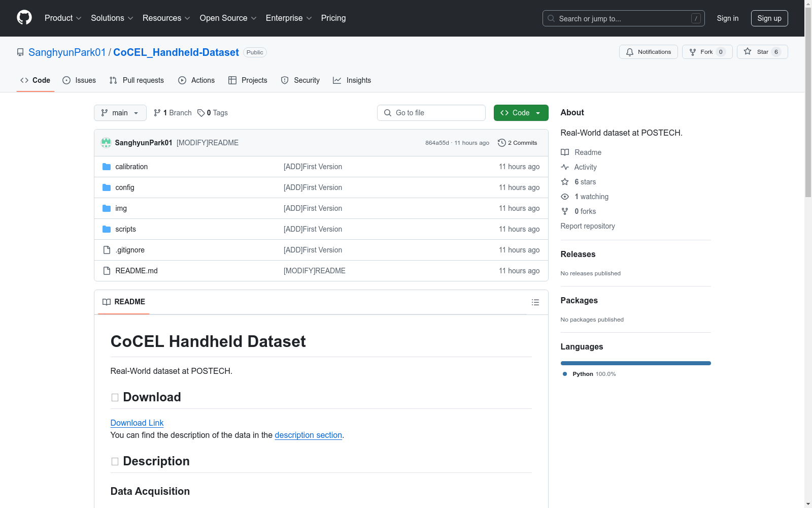The width and height of the screenshot is (812, 508).
Task: Expand the Solutions menu
Action: pyautogui.click(x=112, y=18)
